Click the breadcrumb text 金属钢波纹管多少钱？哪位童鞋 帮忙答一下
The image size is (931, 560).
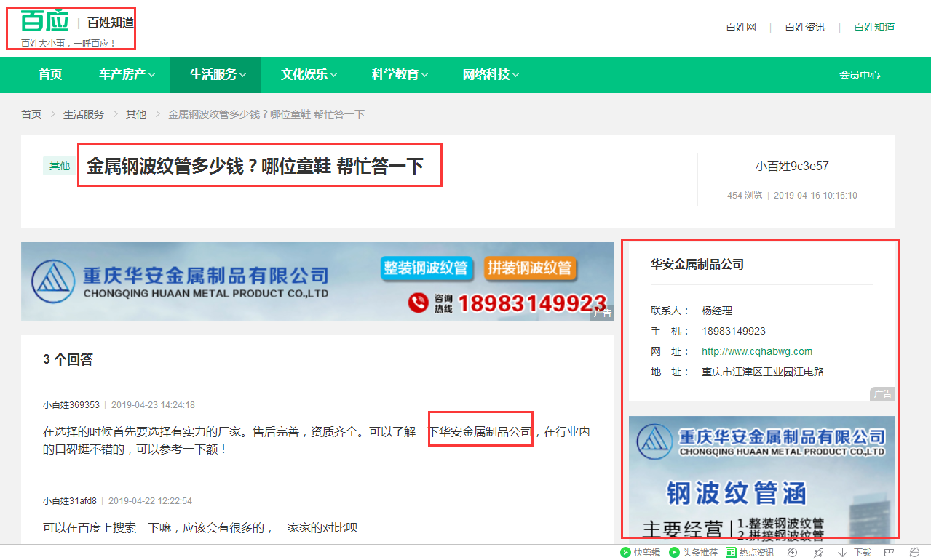click(266, 114)
